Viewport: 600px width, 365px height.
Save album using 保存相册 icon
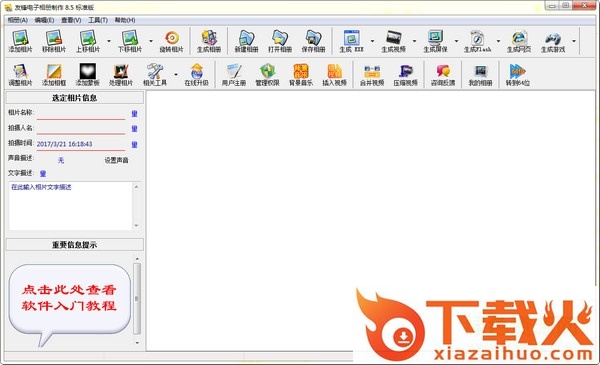click(313, 38)
